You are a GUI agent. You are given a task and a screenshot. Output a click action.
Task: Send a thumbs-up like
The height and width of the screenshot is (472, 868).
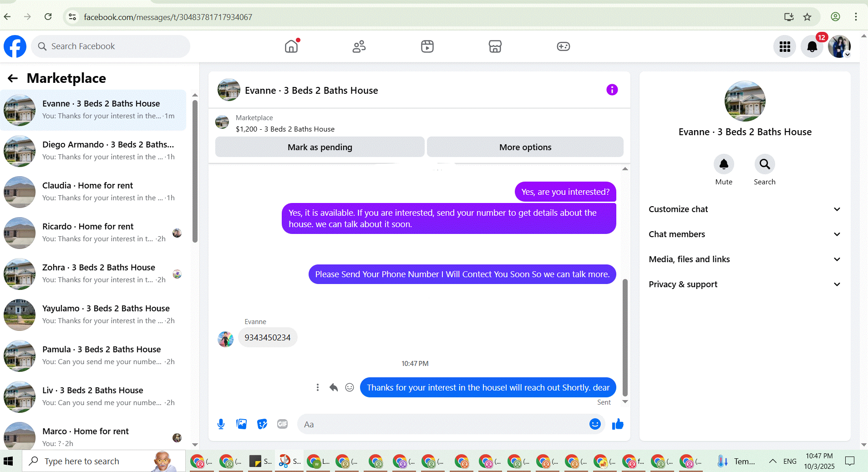618,424
